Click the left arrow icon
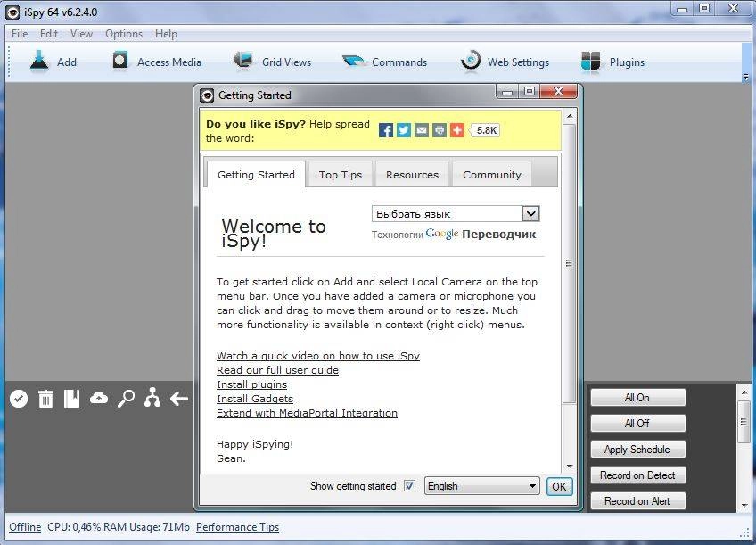The width and height of the screenshot is (756, 545). (x=179, y=399)
